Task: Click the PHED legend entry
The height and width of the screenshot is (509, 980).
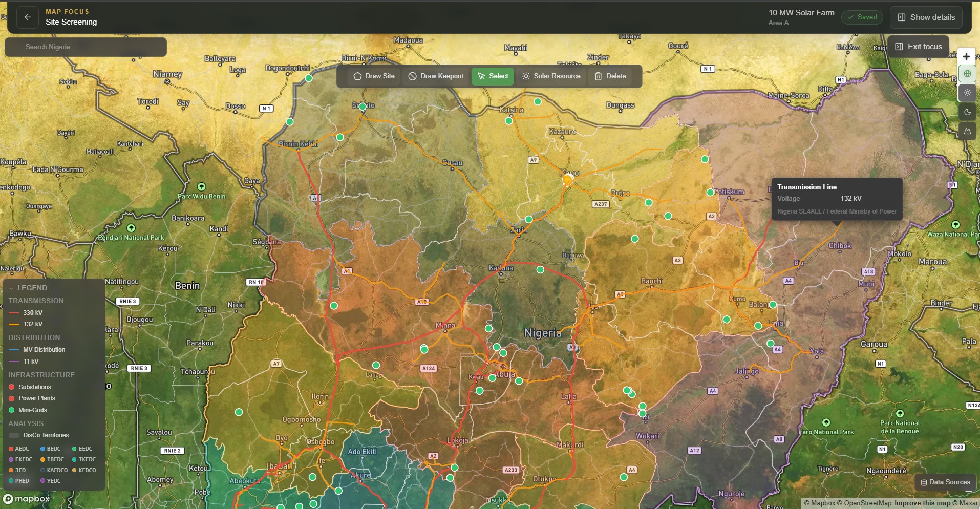Action: 19,481
